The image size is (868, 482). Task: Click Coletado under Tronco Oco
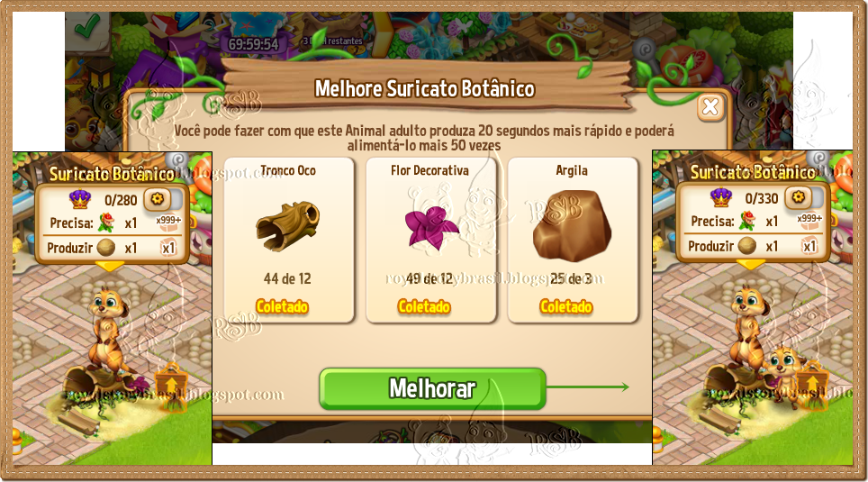[282, 306]
